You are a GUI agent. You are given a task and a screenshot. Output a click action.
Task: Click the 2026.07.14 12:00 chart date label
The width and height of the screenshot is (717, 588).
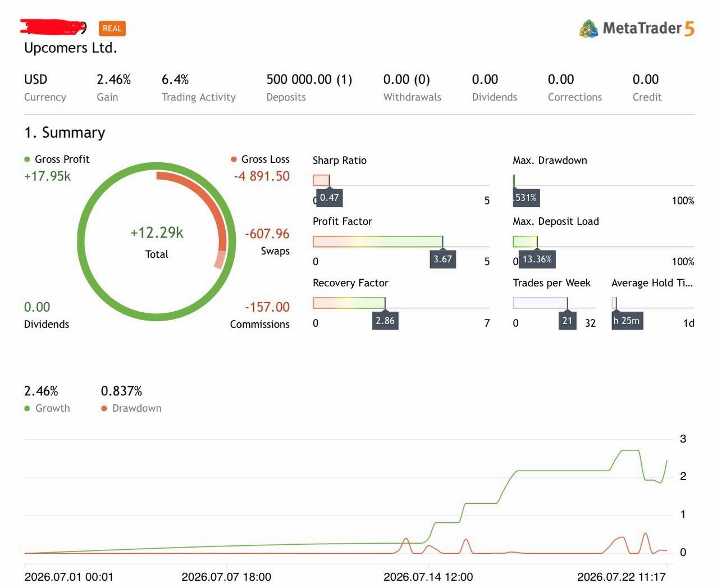point(428,577)
